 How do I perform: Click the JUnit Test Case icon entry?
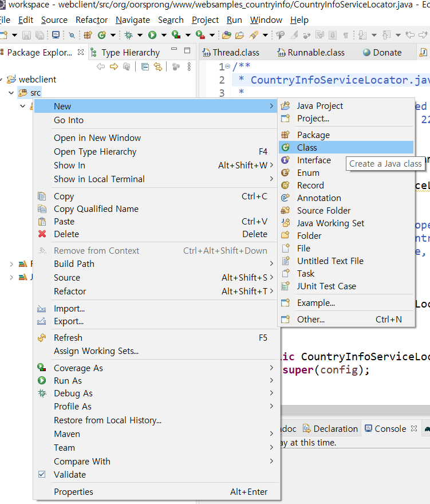285,286
